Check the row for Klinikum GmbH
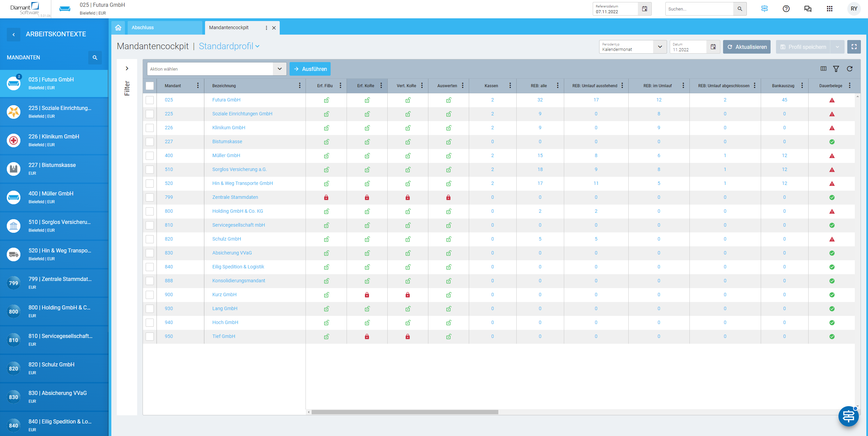 coord(150,128)
